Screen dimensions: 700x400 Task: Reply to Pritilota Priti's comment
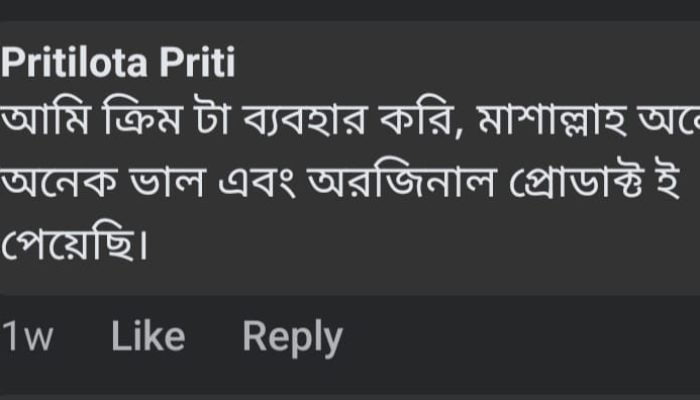point(292,338)
